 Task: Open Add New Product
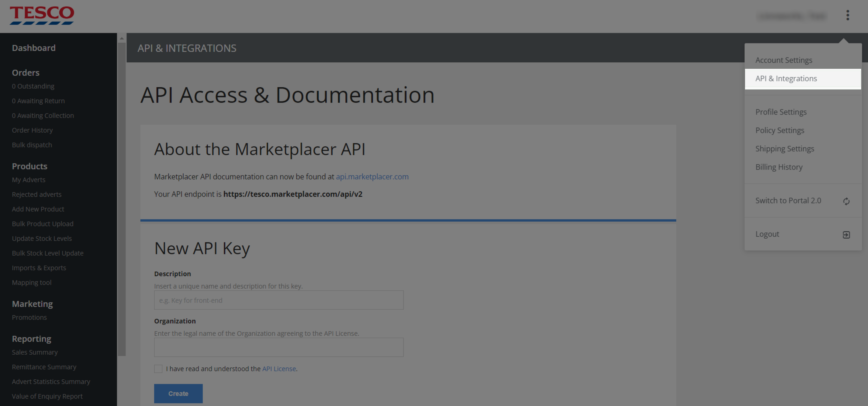38,209
